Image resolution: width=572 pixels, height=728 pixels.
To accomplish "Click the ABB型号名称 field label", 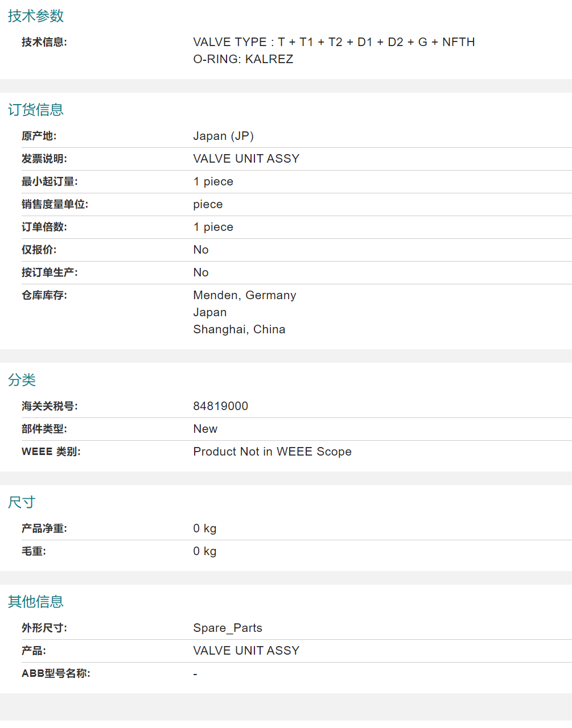I will coord(56,673).
